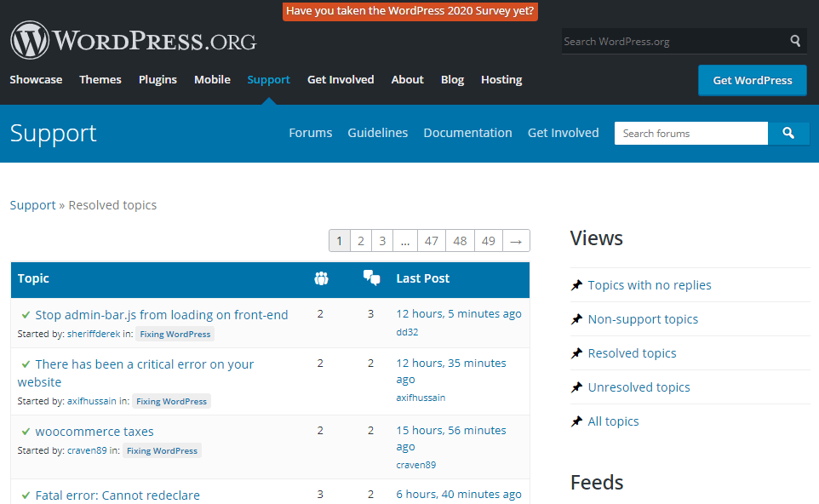Click the magnifier icon in WordPress.org search
The width and height of the screenshot is (819, 504).
(x=795, y=41)
